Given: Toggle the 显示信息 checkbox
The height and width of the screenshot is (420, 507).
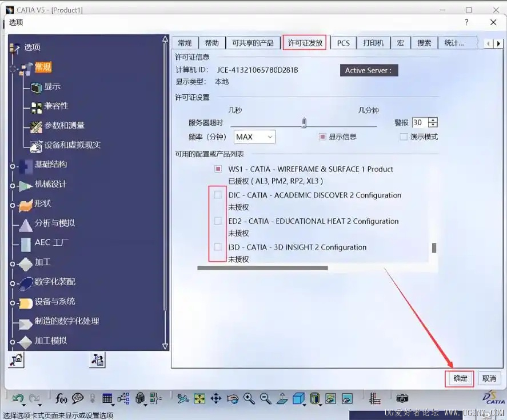Looking at the screenshot, I should [x=322, y=137].
